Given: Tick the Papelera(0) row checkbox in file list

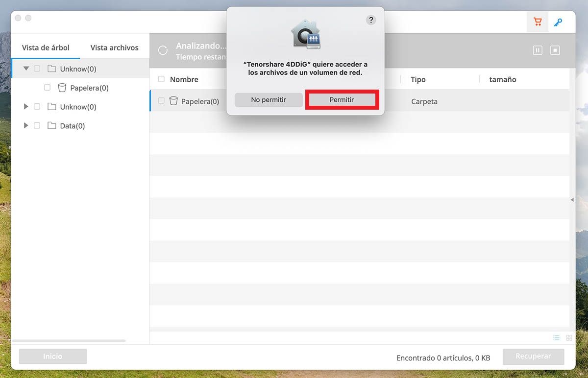Looking at the screenshot, I should [161, 101].
